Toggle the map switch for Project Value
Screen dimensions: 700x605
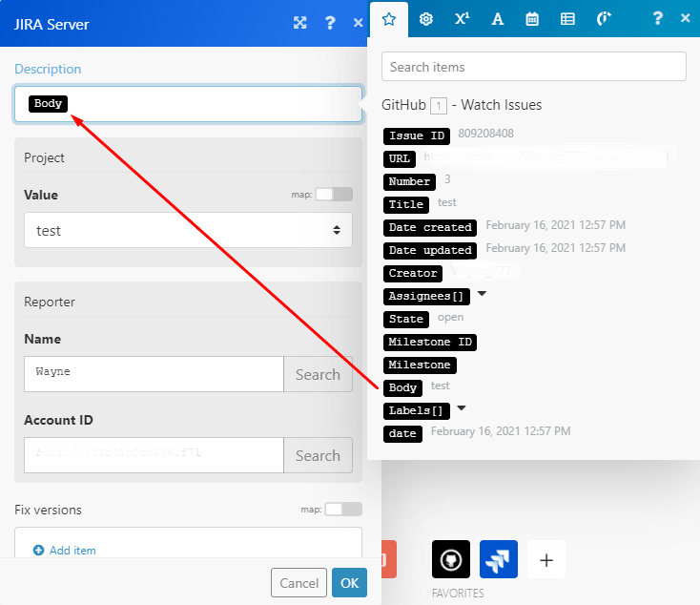334,195
